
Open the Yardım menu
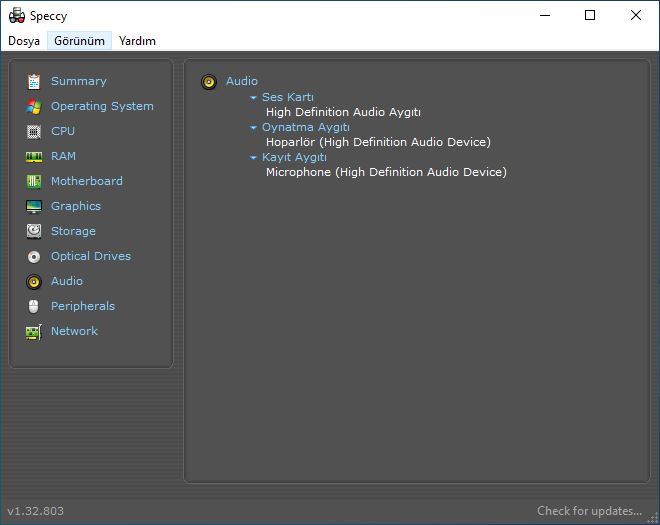[137, 41]
